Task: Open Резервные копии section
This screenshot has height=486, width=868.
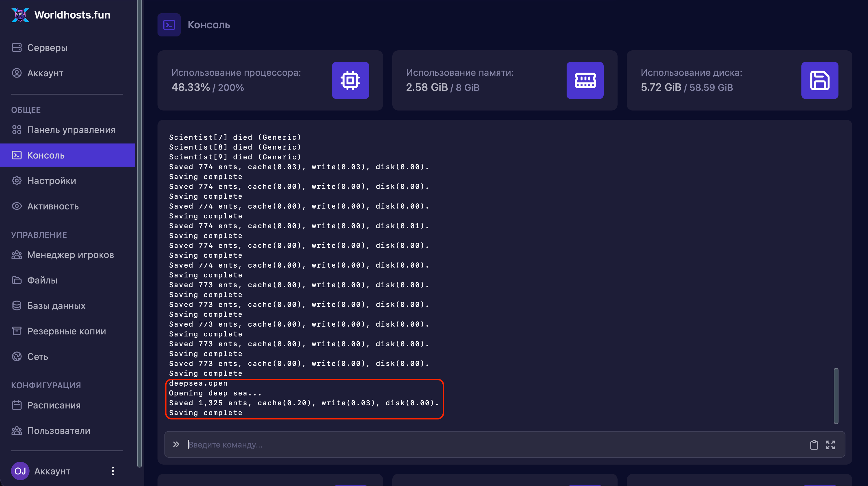Action: click(67, 331)
